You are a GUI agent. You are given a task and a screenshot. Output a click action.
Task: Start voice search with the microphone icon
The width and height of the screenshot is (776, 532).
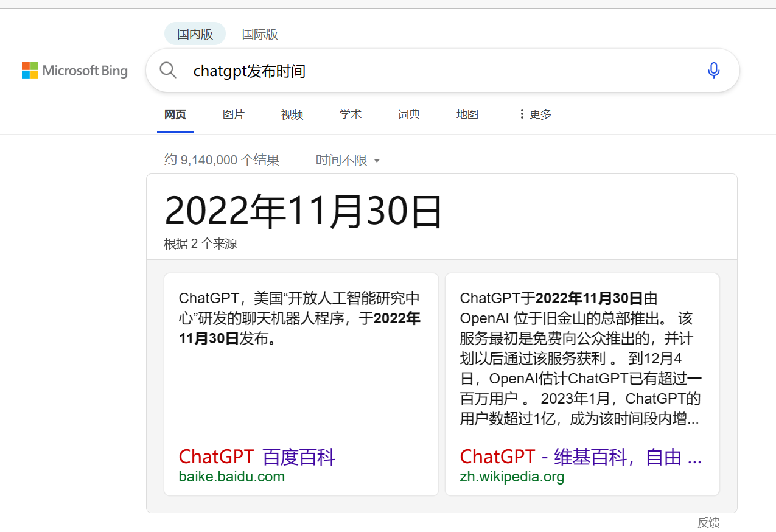tap(713, 70)
